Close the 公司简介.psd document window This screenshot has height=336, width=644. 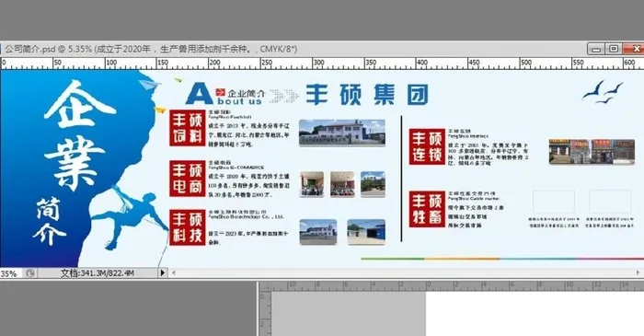[634, 49]
